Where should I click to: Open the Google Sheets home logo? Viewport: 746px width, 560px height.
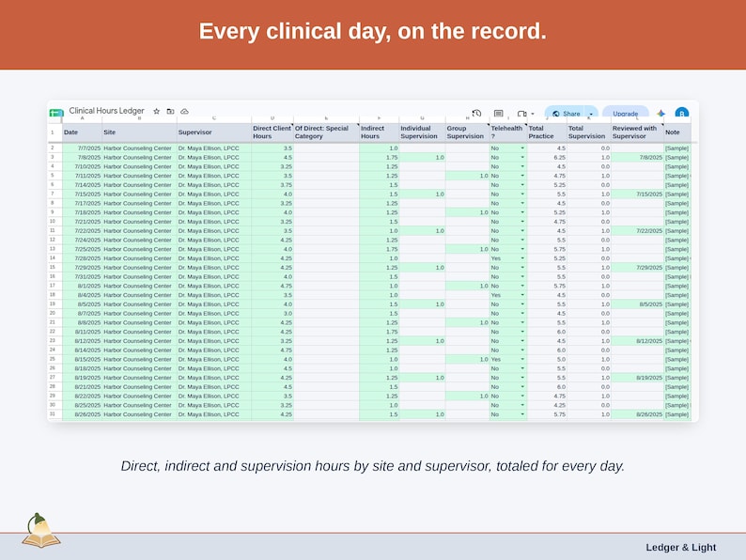(56, 113)
